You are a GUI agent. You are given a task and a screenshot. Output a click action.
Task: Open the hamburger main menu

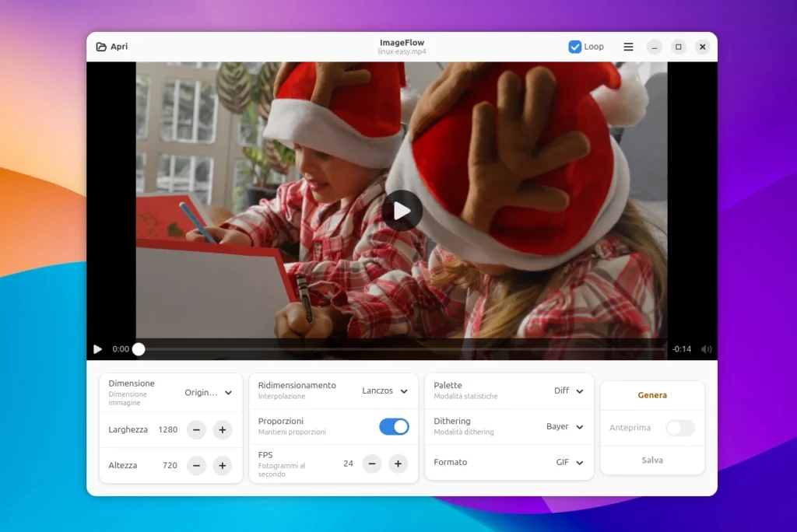pyautogui.click(x=628, y=47)
